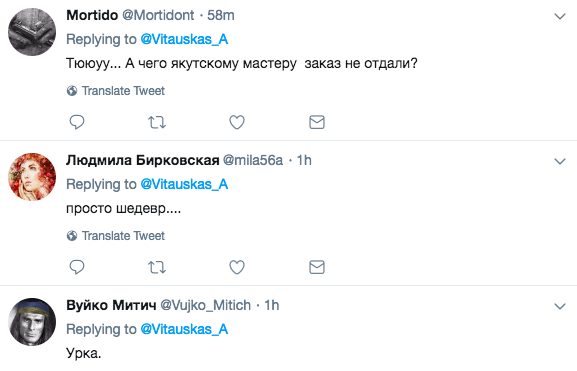Image resolution: width=577 pixels, height=371 pixels.
Task: View Людмила Бирковская's avatar
Action: point(32,177)
